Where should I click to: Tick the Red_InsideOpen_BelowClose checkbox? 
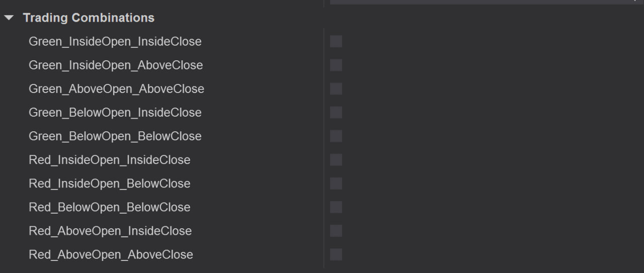336,183
